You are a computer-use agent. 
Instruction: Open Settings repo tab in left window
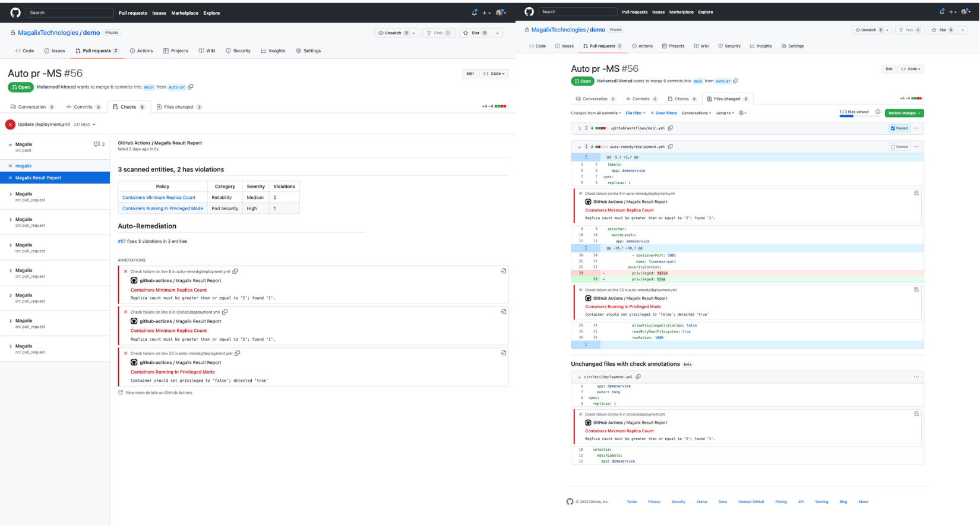coord(308,51)
